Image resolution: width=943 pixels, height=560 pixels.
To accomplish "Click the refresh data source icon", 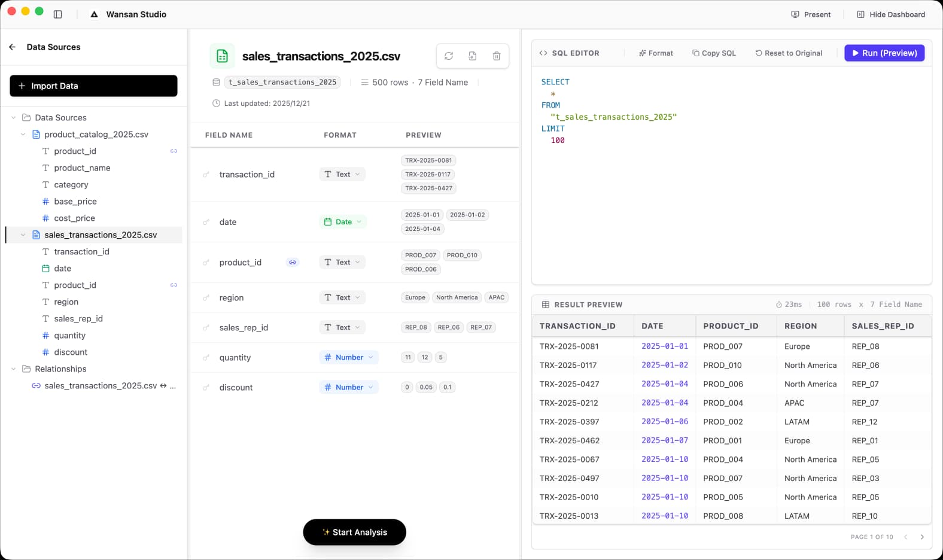I will tap(449, 56).
